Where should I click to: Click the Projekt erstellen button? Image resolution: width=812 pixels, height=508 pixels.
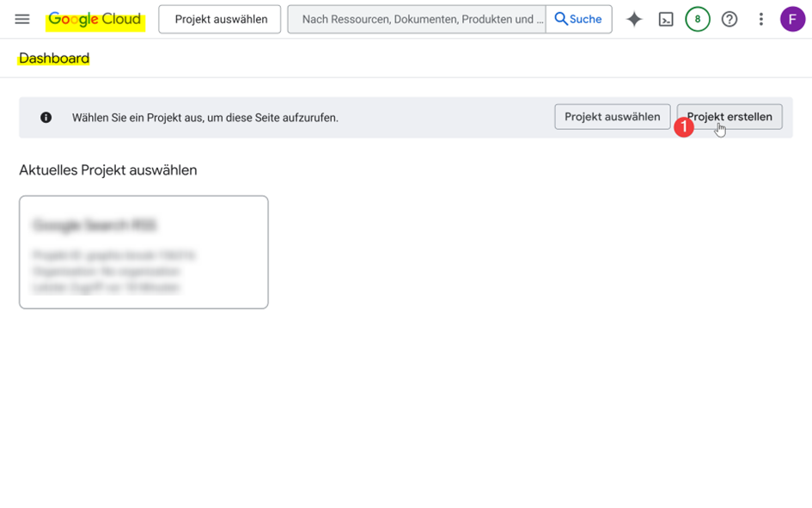pyautogui.click(x=730, y=117)
